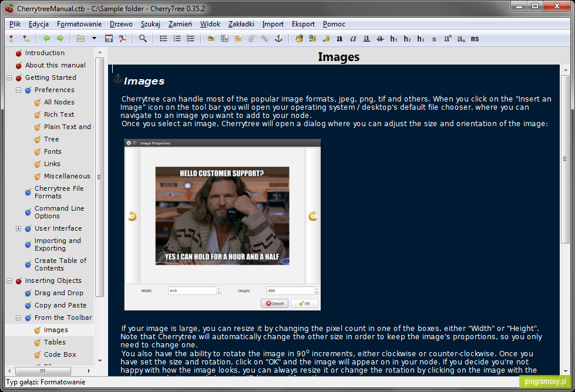This screenshot has width=575, height=392.
Task: Collapse the Getting Started tree node
Action: click(9, 77)
